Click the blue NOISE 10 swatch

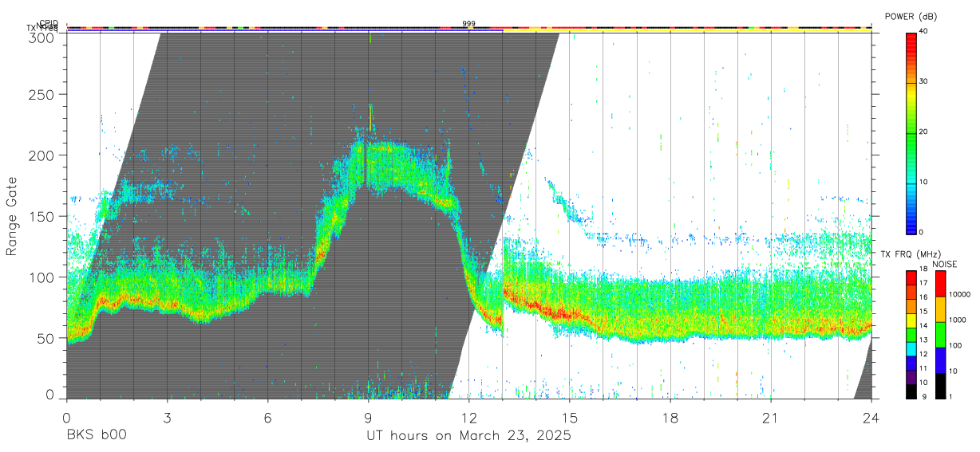tap(940, 360)
